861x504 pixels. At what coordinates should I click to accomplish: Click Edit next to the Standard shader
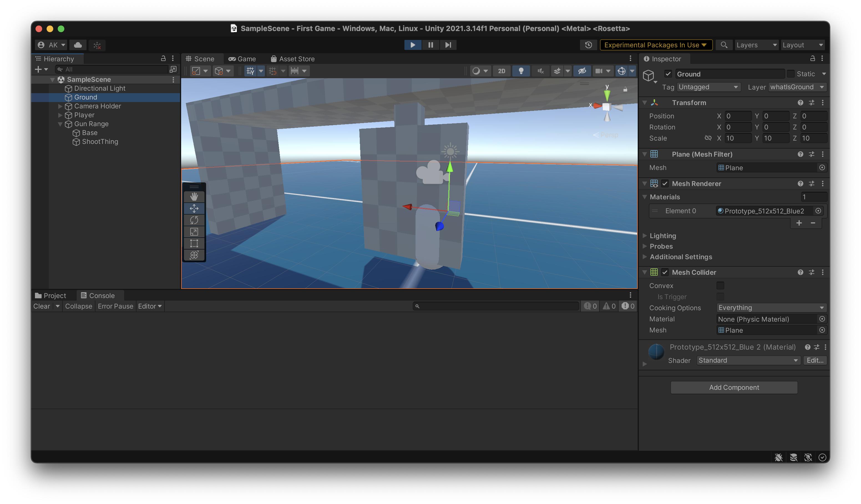(x=815, y=360)
